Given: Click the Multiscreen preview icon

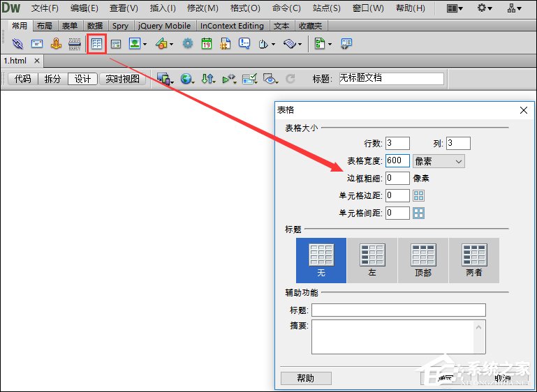Looking at the screenshot, I should 163,79.
